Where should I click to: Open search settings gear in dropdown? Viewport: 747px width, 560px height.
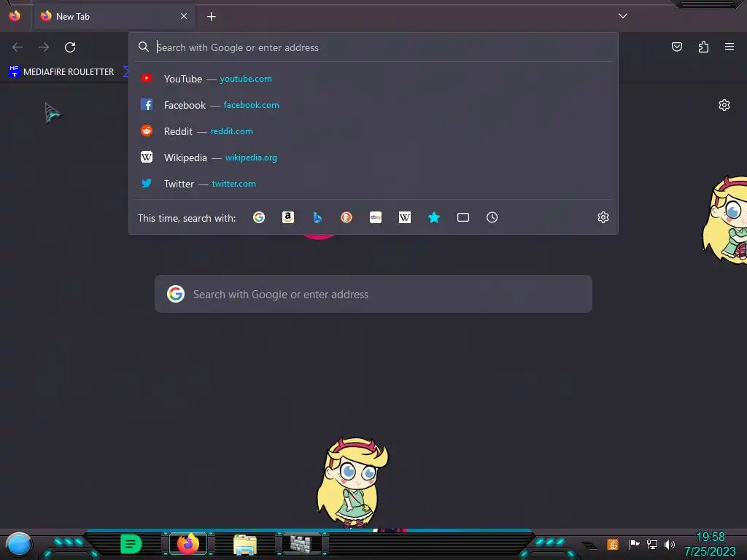603,217
